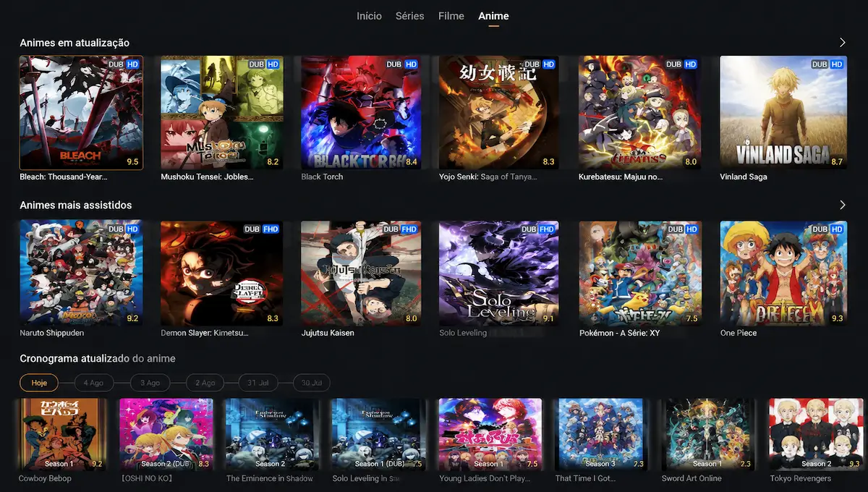Open the Início tab
The height and width of the screenshot is (492, 868).
tap(369, 16)
